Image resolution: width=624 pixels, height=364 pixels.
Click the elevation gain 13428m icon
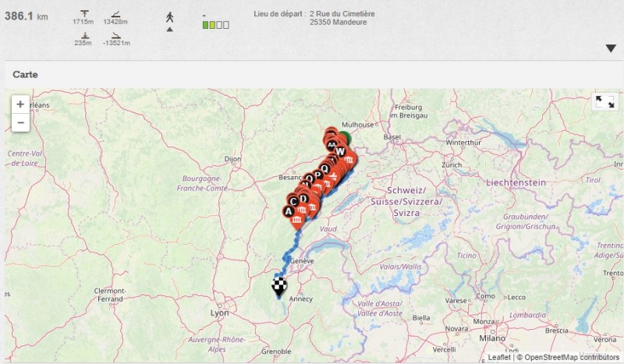(x=115, y=13)
